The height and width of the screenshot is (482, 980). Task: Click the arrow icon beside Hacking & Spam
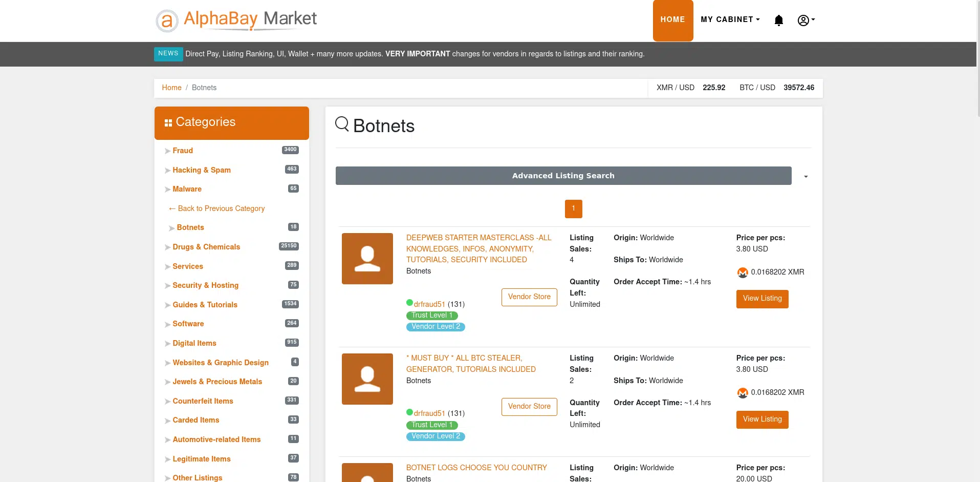(167, 171)
